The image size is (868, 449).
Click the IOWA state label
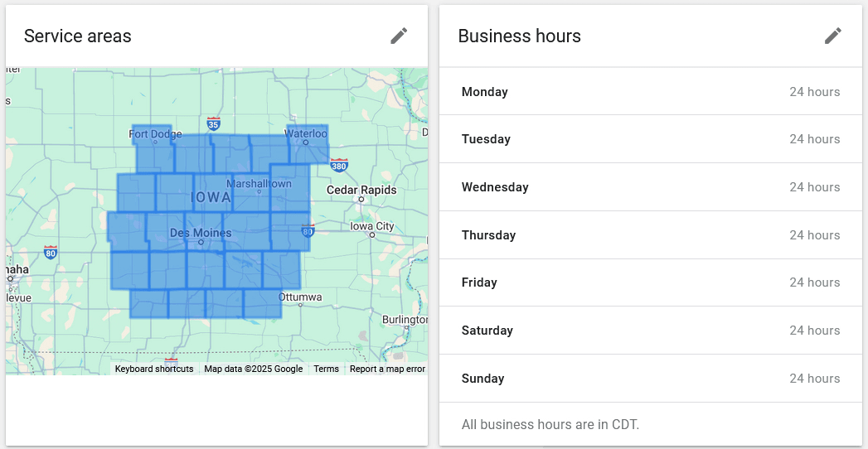(211, 197)
